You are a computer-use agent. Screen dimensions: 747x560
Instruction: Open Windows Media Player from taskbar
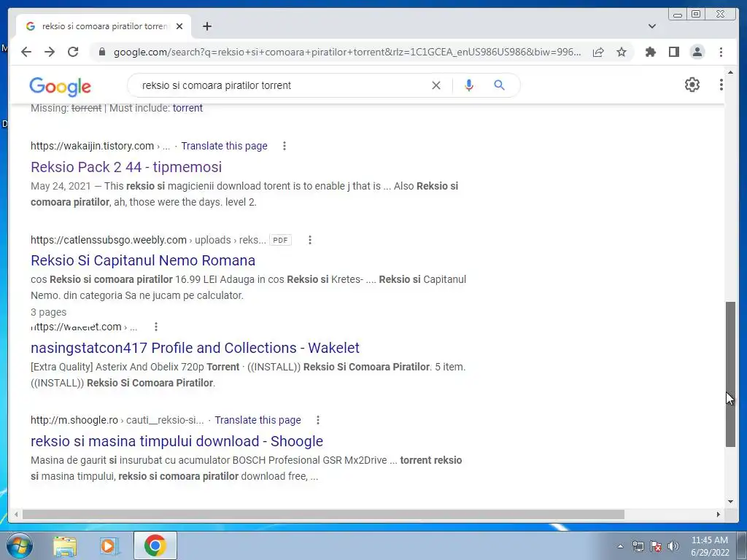(x=109, y=546)
